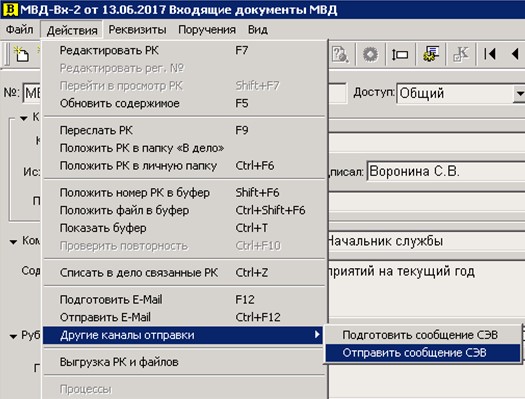Open the Файл menu
Image resolution: width=525 pixels, height=399 pixels.
(19, 30)
